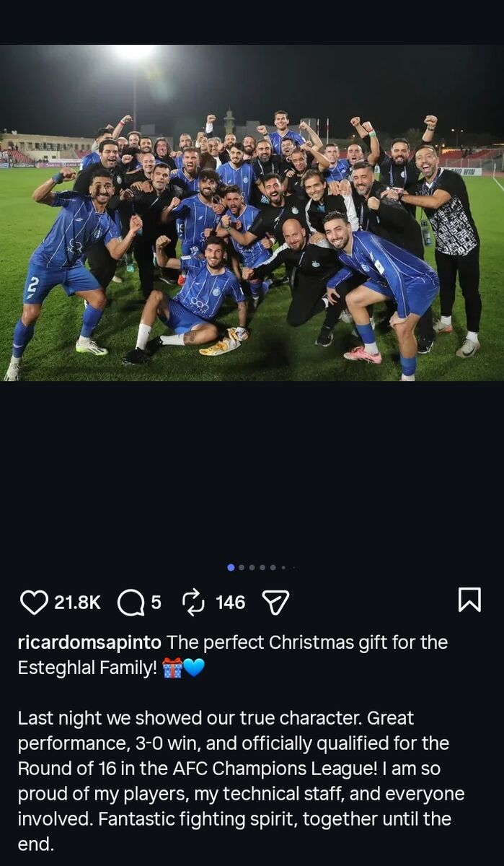Jump to the fourth carousel dot

pos(262,567)
